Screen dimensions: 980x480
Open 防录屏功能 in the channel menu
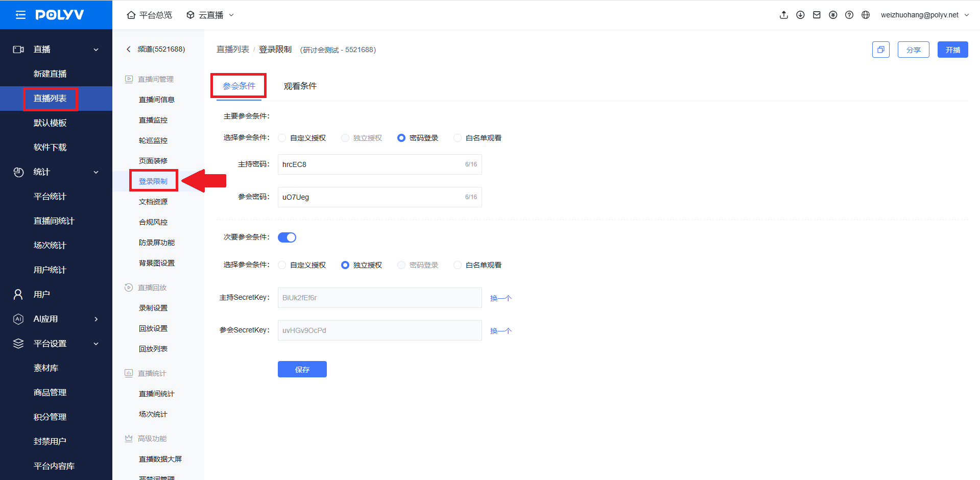(157, 243)
